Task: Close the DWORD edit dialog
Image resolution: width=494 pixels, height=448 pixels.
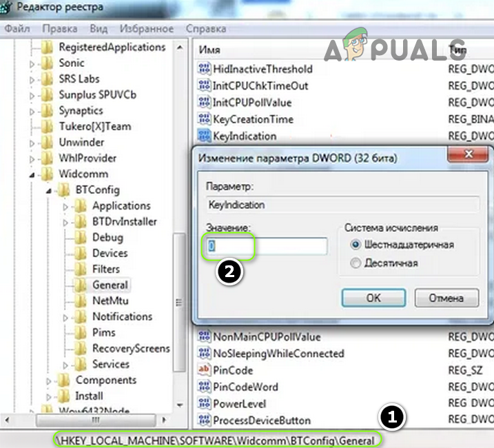Action: pos(469,154)
